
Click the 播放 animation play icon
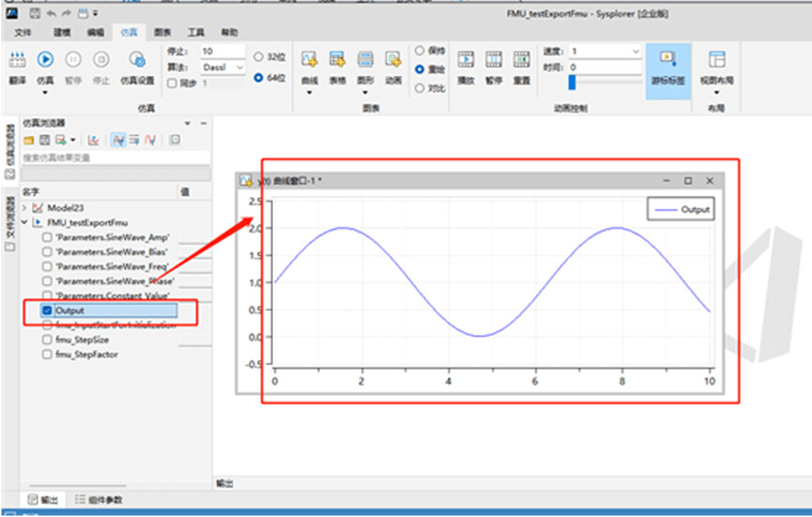tap(466, 59)
